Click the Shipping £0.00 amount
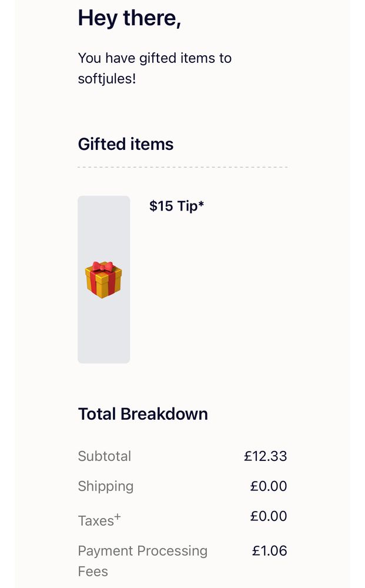Screen dimensions: 365x588 269,486
